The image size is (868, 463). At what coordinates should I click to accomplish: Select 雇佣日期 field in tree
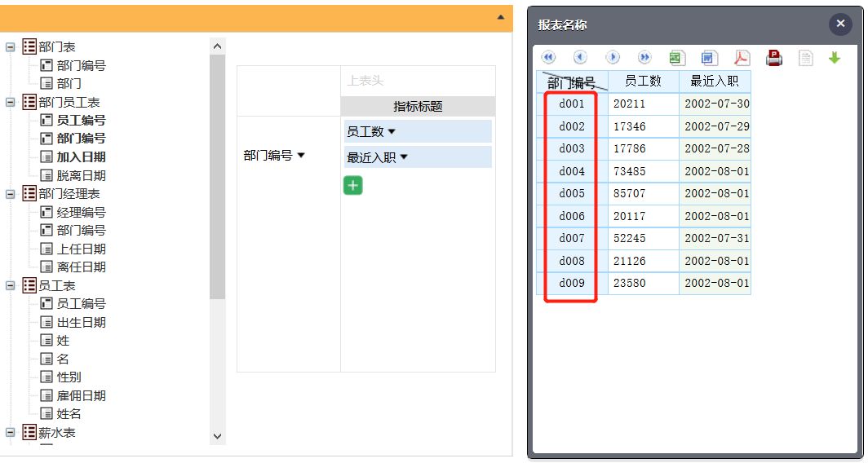[81, 396]
